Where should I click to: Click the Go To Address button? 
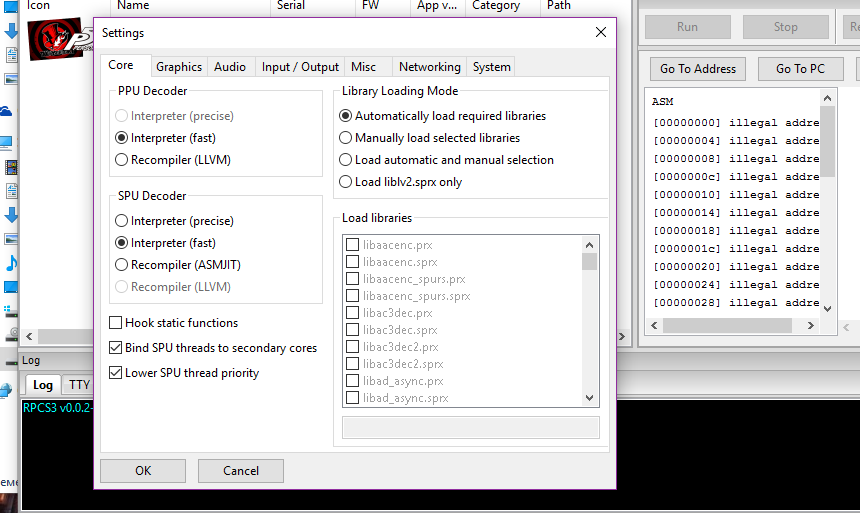click(x=698, y=69)
